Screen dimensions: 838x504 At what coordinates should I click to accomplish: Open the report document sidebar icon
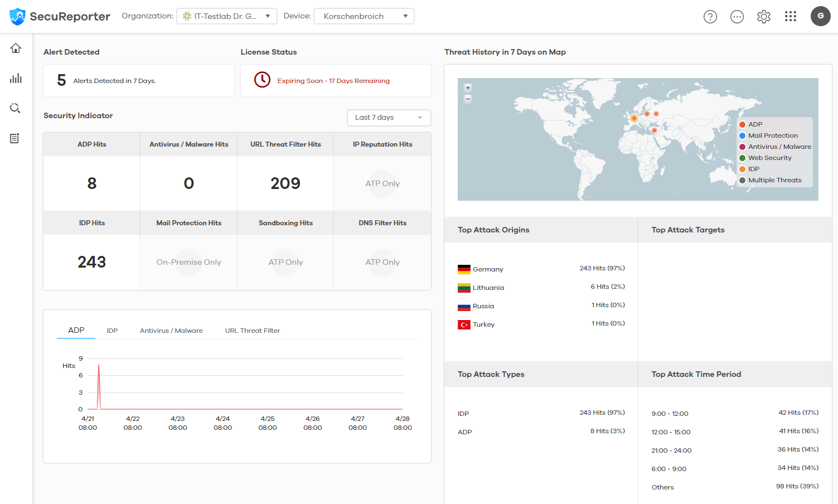15,138
